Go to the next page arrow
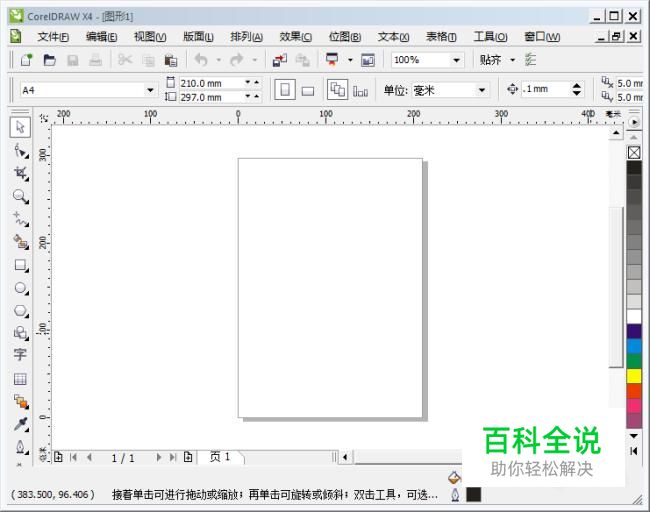 pos(158,457)
